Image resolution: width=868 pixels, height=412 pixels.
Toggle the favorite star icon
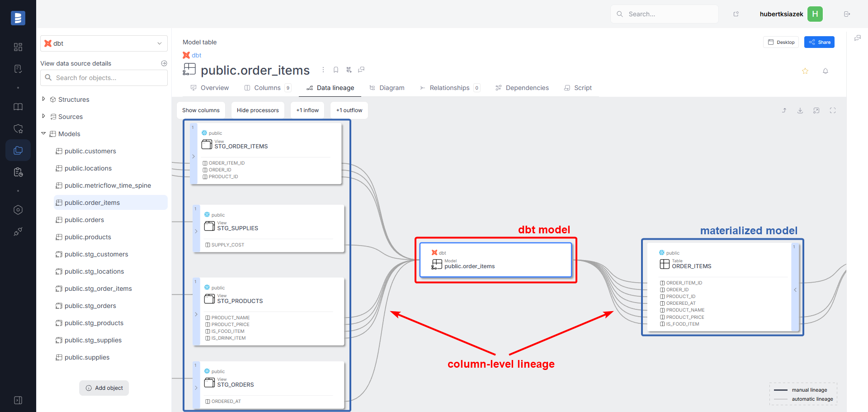pos(805,71)
